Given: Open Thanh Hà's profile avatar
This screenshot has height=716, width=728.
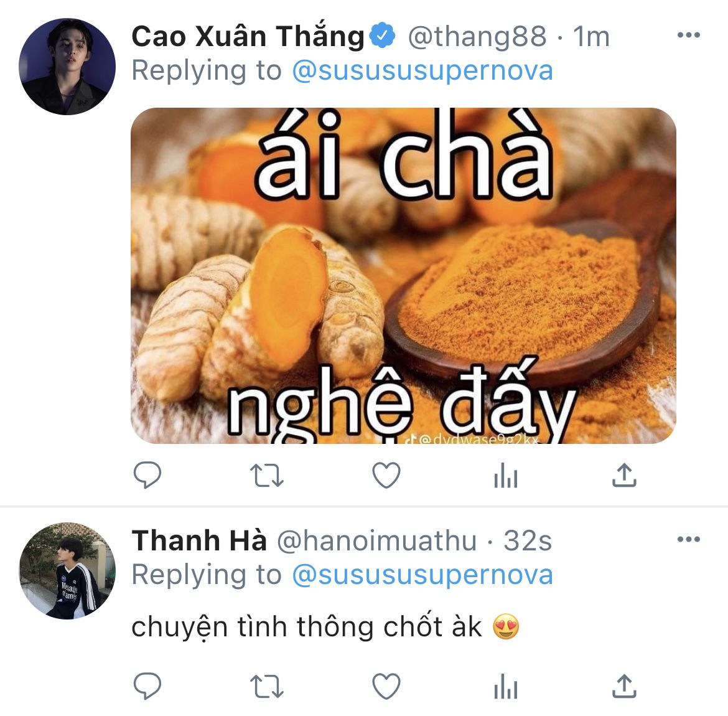Looking at the screenshot, I should pos(67,570).
